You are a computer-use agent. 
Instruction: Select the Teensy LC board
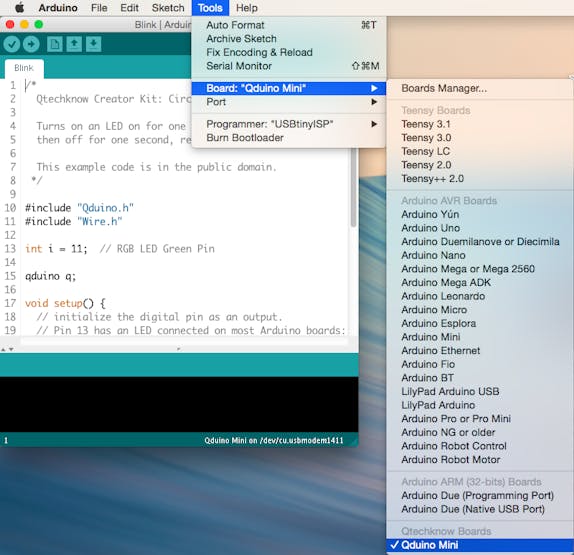click(x=480, y=151)
